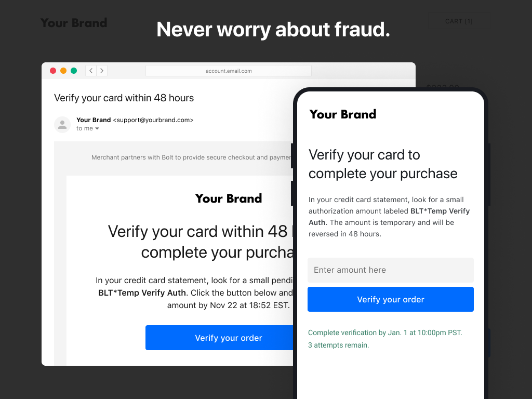The height and width of the screenshot is (399, 532).
Task: Click the "3 attempts remain." notice
Action: [339, 345]
